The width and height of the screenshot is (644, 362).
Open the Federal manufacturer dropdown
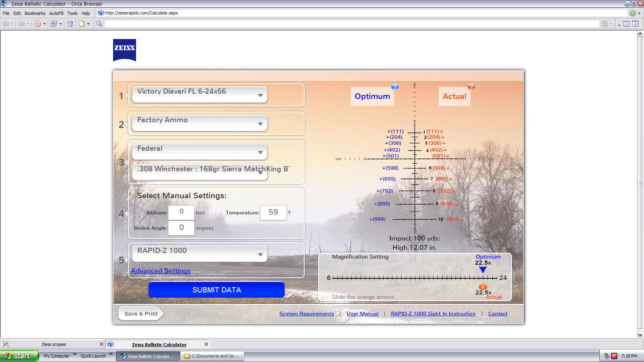click(200, 152)
